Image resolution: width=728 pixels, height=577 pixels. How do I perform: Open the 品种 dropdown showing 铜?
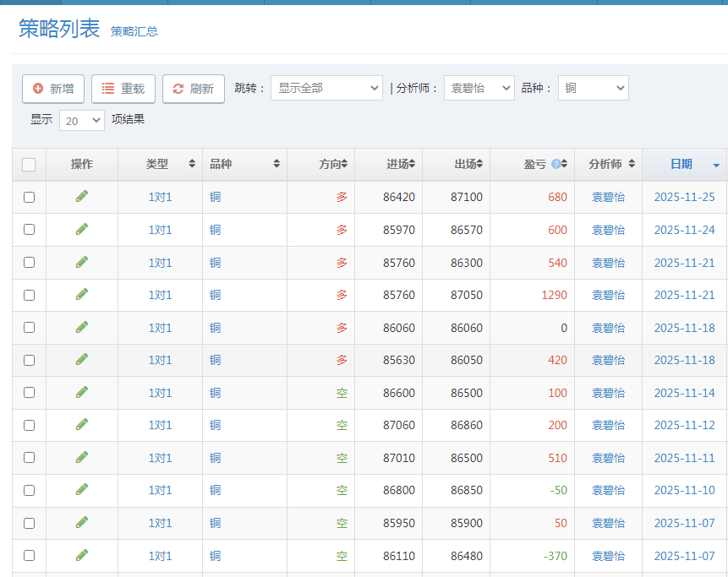(x=593, y=88)
